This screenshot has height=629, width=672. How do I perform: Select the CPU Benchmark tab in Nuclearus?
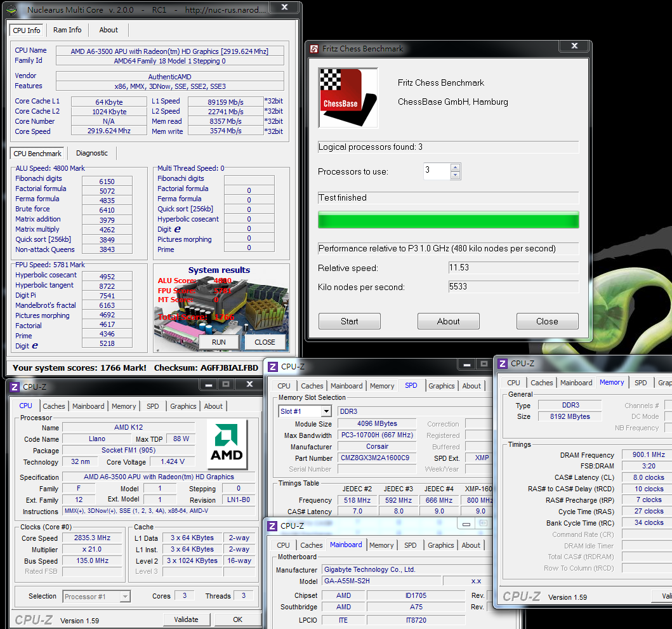pyautogui.click(x=37, y=154)
